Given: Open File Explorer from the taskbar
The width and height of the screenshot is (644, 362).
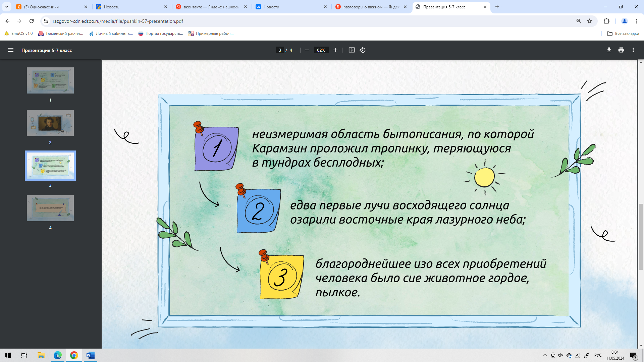Looking at the screenshot, I should click(x=41, y=355).
